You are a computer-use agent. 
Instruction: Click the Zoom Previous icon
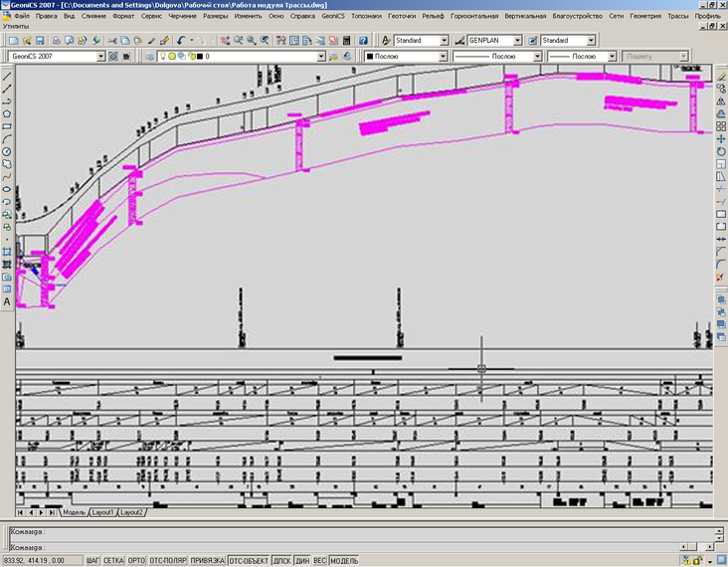coord(265,41)
